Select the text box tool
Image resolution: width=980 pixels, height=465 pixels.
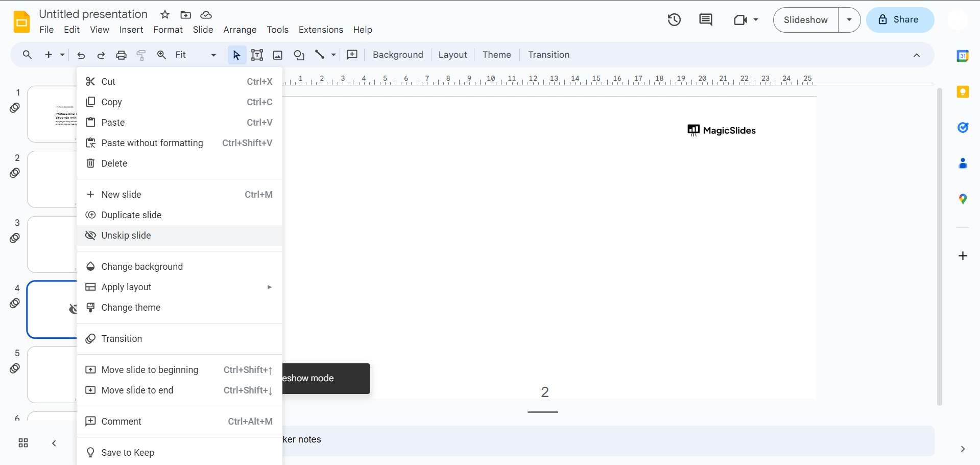[x=257, y=55]
